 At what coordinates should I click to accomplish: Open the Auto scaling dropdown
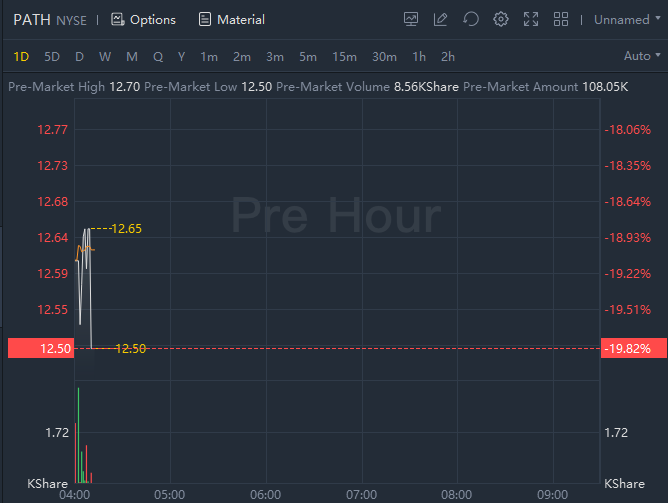[x=642, y=56]
